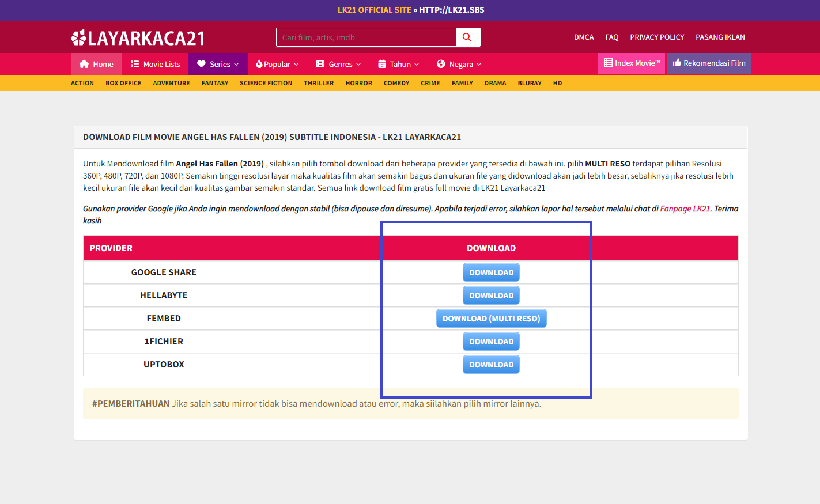
Task: Open the FAMILY category
Action: point(462,83)
